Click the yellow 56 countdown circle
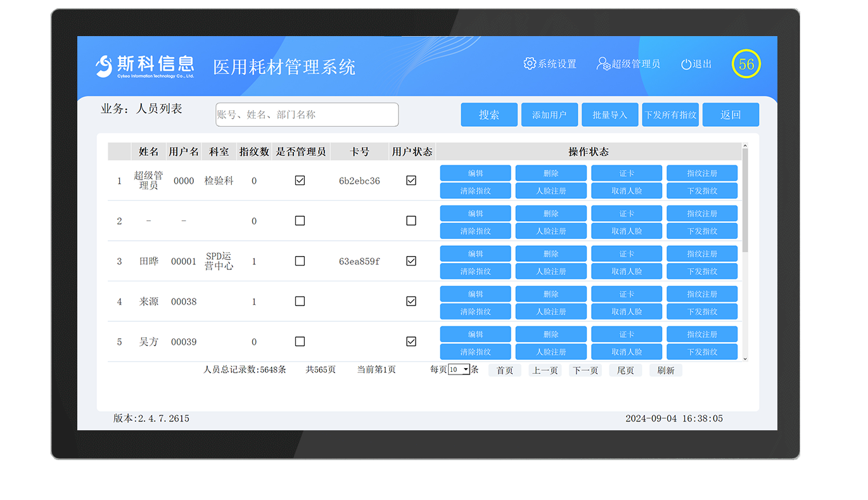Viewport: 868px width, 500px height. (x=746, y=63)
